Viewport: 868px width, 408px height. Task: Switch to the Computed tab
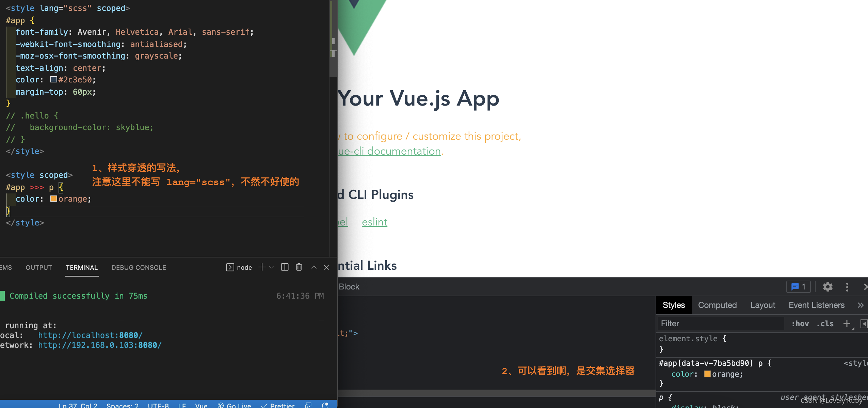pyautogui.click(x=717, y=305)
